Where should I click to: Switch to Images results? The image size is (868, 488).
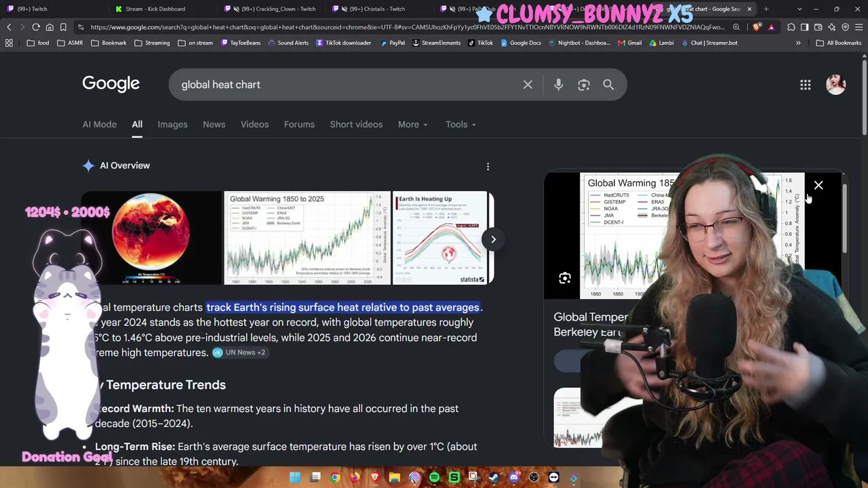[172, 125]
